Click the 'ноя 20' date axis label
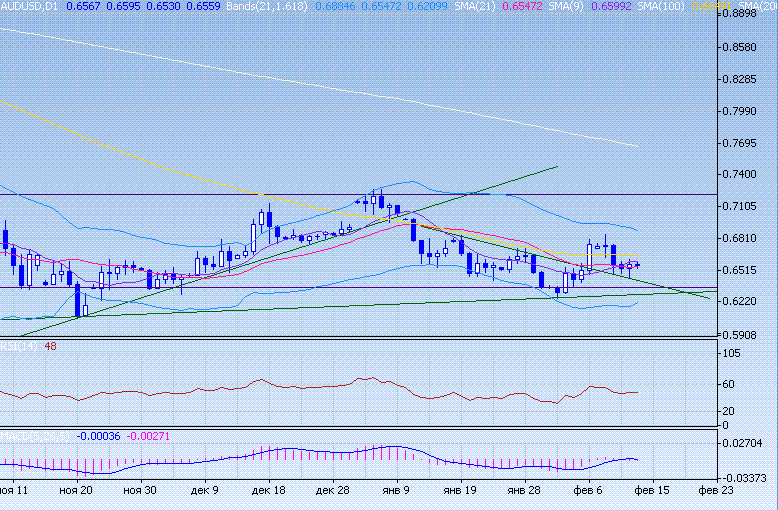778x510 pixels. point(76,491)
